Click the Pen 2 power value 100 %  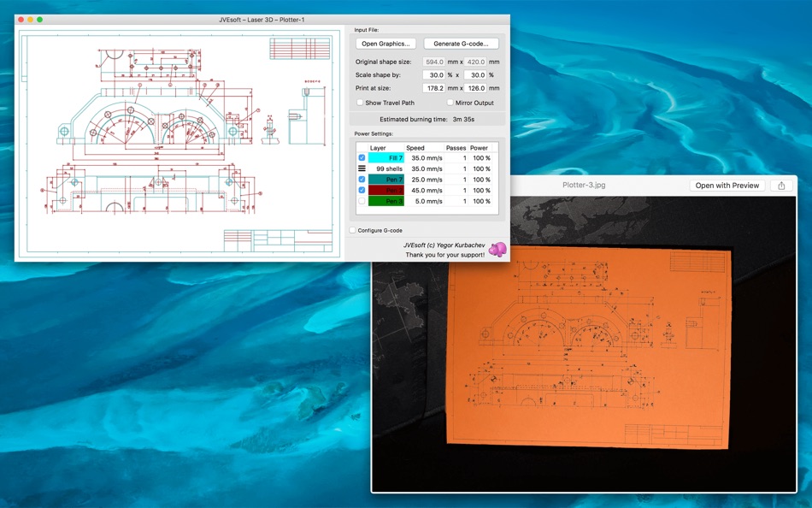click(x=481, y=190)
